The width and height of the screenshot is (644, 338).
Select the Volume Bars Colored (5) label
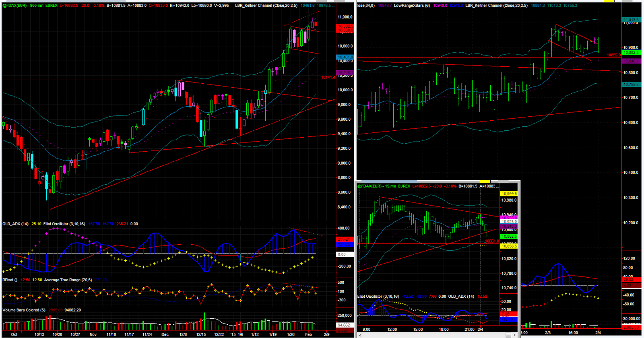pos(24,310)
